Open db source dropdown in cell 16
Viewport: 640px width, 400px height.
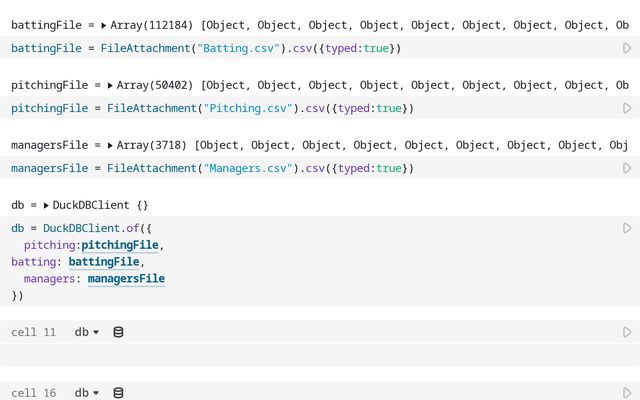tap(87, 393)
